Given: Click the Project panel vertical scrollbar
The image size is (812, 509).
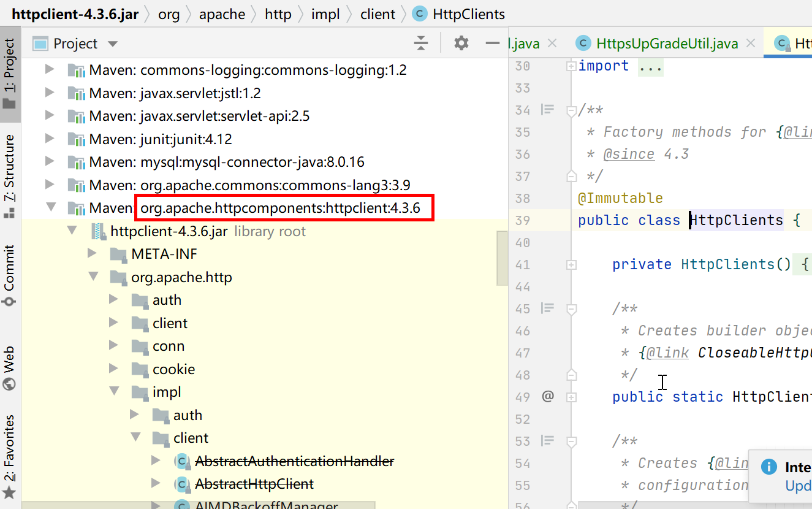Looking at the screenshot, I should coord(502,258).
